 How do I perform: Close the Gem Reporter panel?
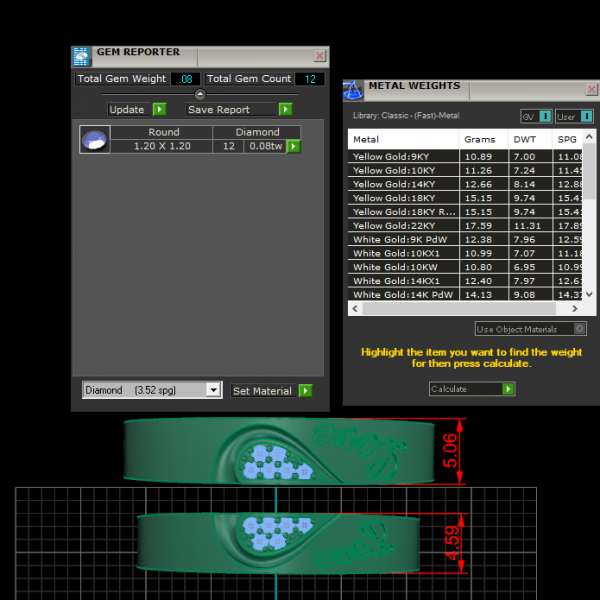319,56
